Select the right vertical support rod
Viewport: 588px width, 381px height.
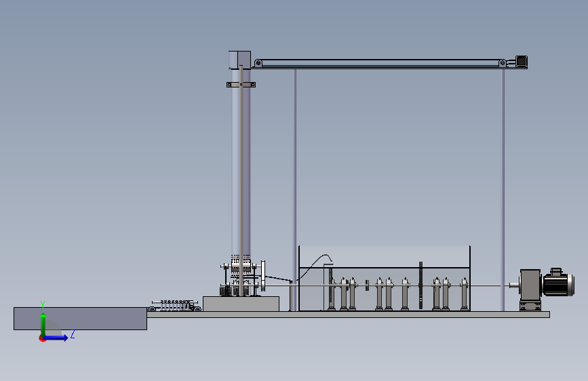click(503, 189)
